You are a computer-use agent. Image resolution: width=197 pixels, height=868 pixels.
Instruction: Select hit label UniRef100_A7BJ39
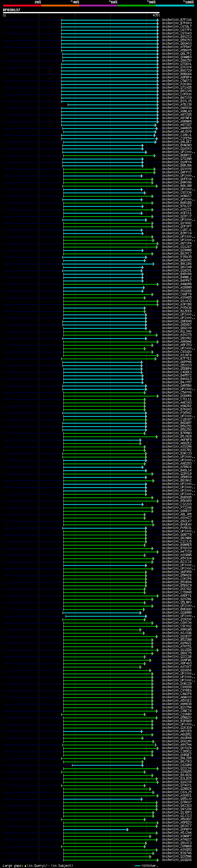[176, 104]
